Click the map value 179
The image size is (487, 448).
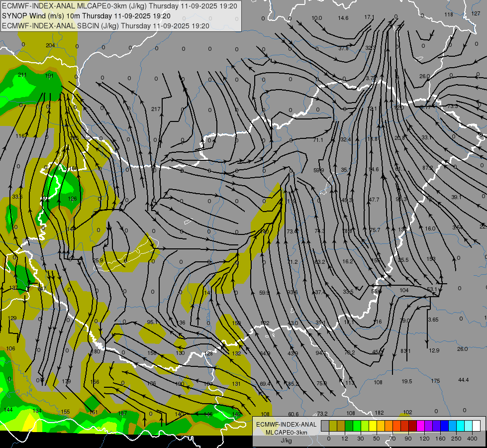[66, 381]
